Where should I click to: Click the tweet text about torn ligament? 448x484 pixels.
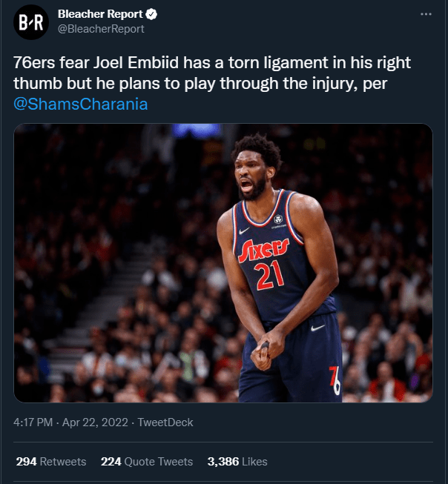click(x=211, y=73)
